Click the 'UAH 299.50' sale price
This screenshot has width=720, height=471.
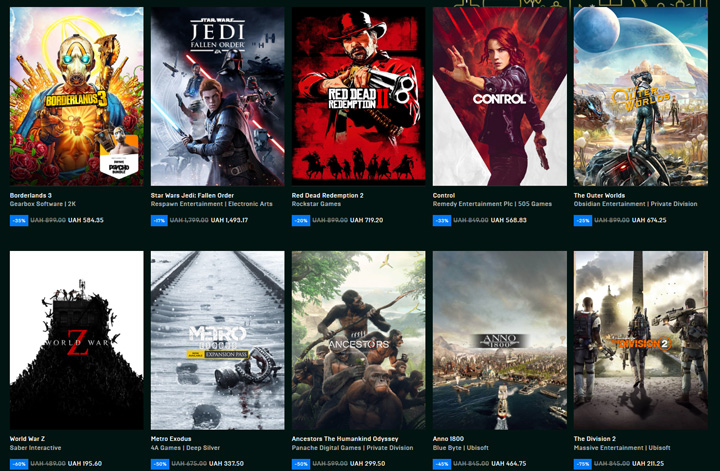368,464
